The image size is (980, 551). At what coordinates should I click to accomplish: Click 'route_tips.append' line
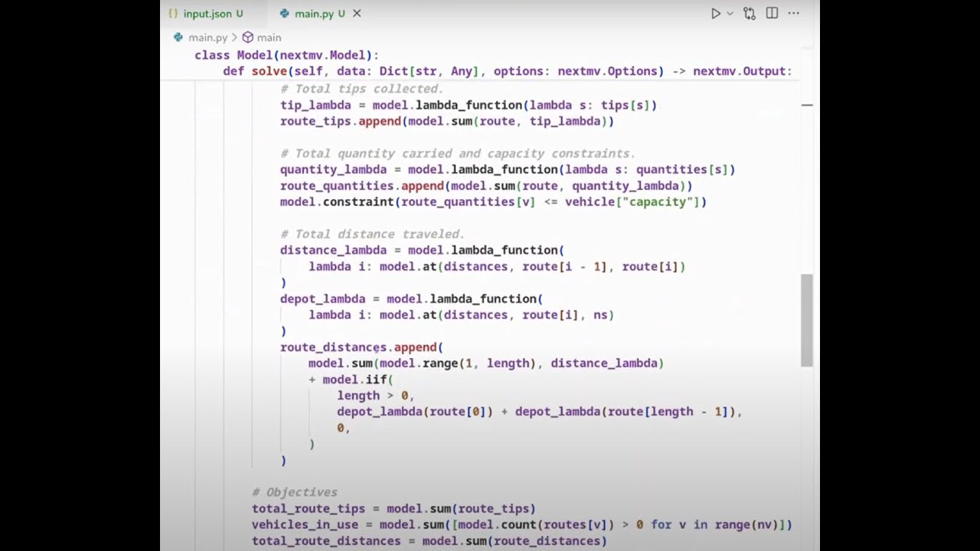coord(447,121)
